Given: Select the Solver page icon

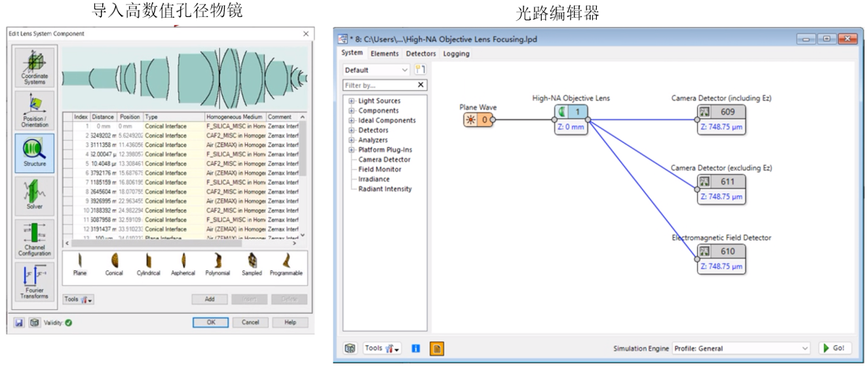Looking at the screenshot, I should click(34, 195).
